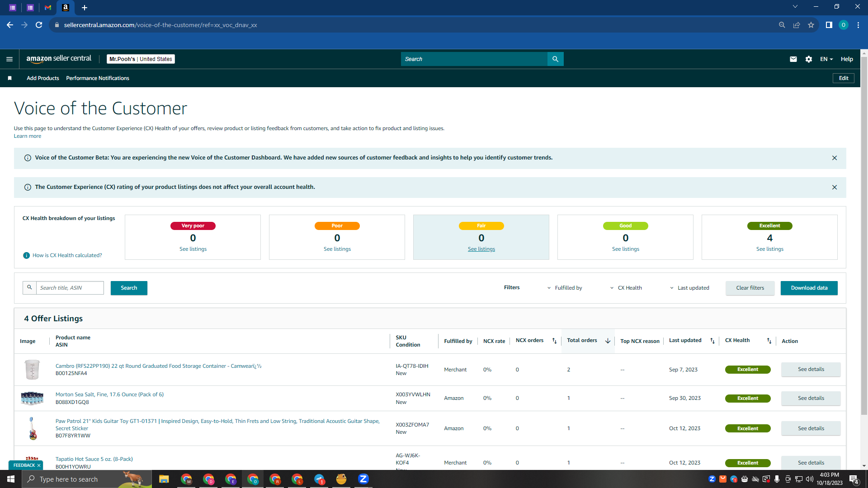Open the hamburger navigation menu
Viewport: 868px width, 488px height.
coord(9,59)
